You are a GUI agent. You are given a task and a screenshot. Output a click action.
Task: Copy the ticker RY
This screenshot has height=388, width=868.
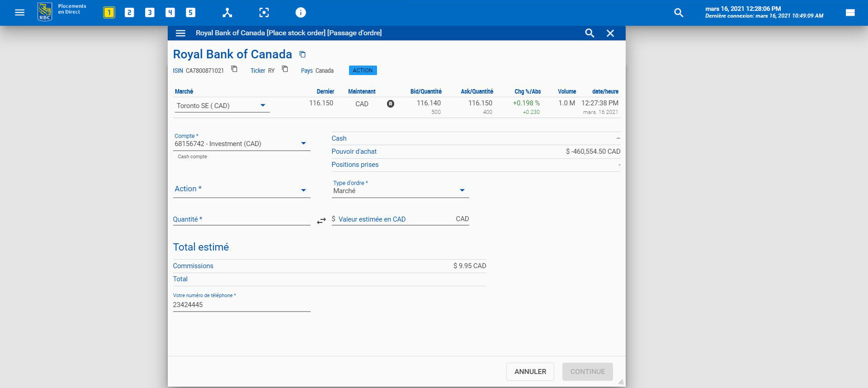pyautogui.click(x=285, y=69)
